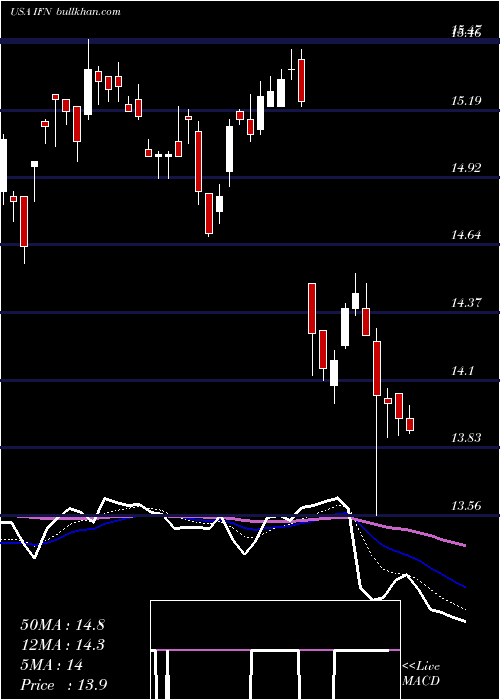Click the 14.1 price axis label

[463, 371]
